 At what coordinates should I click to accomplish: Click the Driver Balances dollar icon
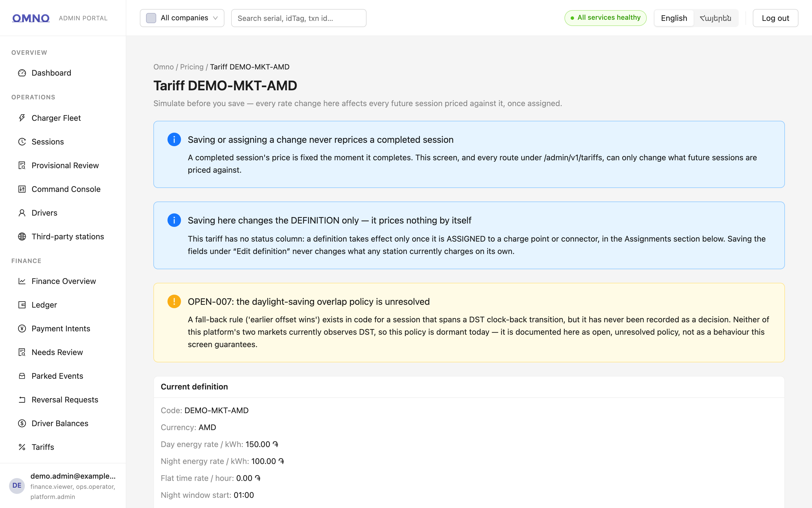point(22,423)
